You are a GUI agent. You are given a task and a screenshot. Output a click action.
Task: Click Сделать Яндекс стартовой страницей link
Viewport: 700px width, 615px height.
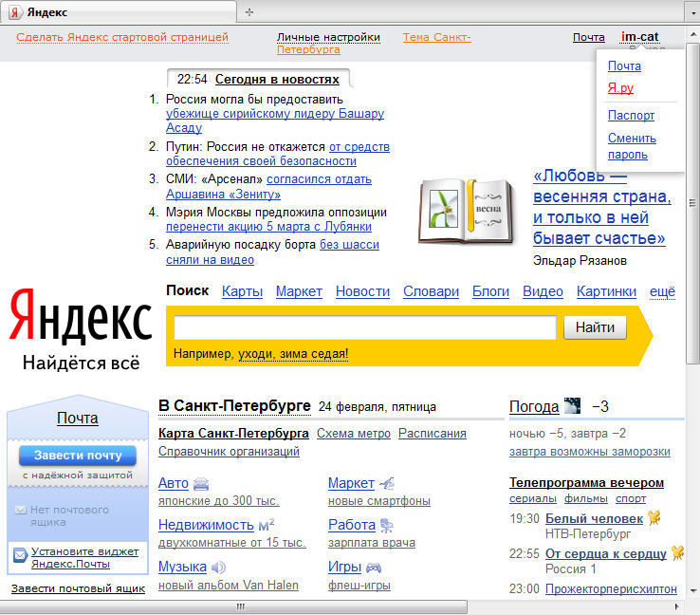click(122, 37)
